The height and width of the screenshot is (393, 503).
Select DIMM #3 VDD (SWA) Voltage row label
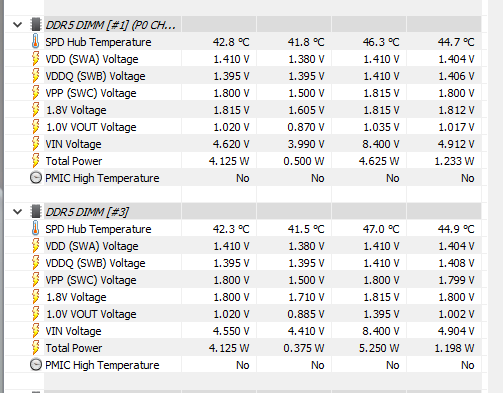92,246
